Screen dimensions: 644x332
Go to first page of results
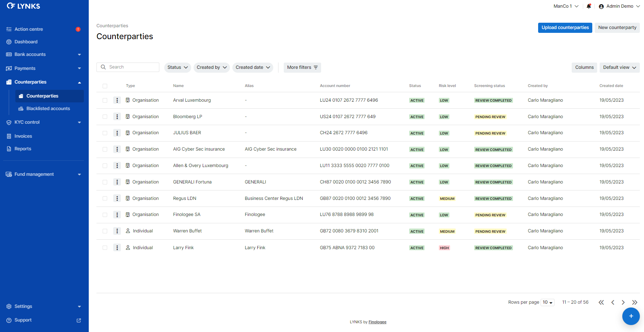601,302
